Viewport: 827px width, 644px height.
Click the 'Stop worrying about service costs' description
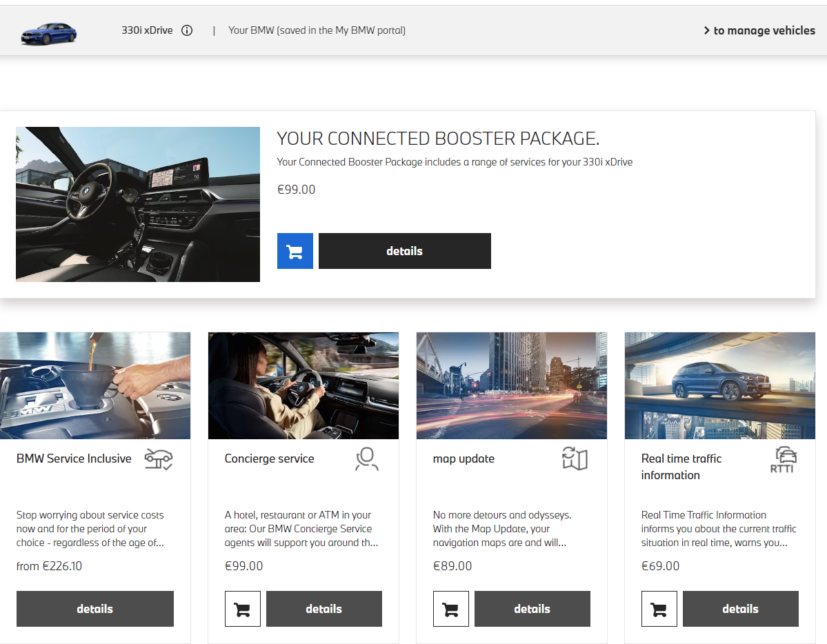pos(90,528)
